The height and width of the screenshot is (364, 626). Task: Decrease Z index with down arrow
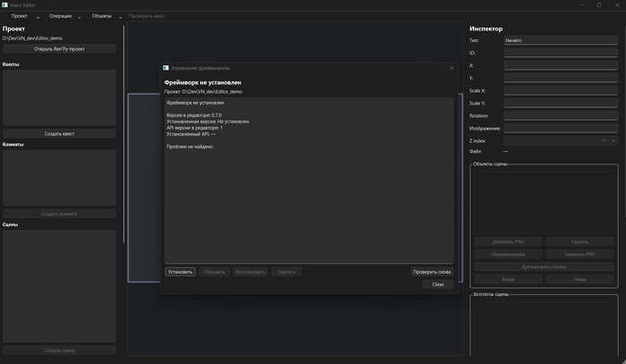613,140
